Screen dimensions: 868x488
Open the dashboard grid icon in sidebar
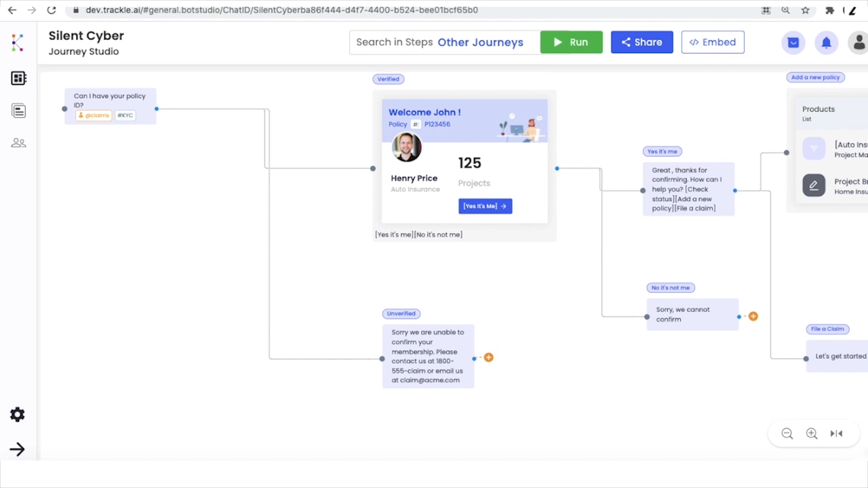[x=18, y=79]
